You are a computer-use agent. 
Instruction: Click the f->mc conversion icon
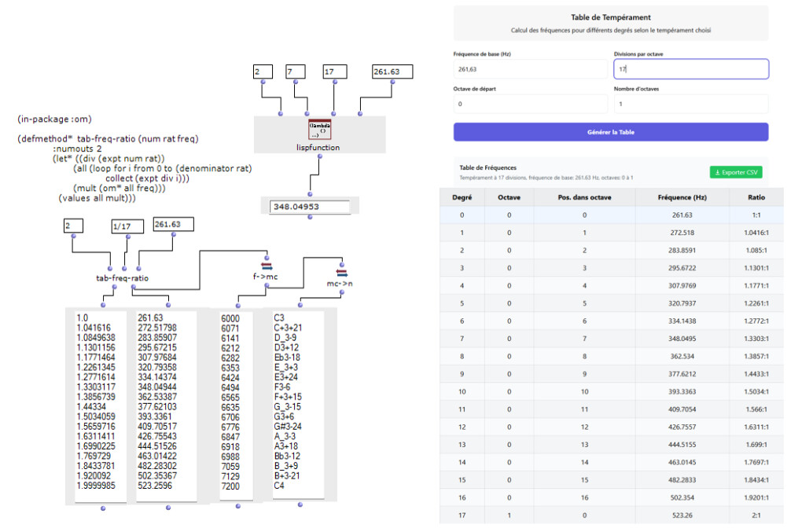[x=266, y=266]
